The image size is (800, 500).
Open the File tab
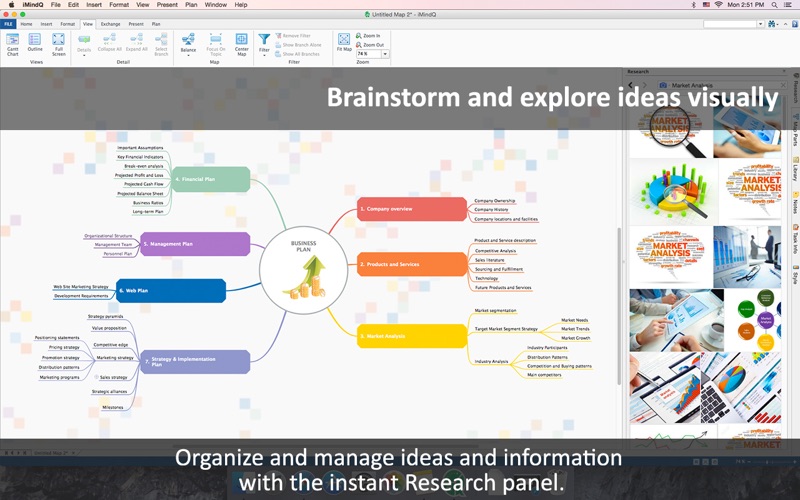tap(8, 24)
